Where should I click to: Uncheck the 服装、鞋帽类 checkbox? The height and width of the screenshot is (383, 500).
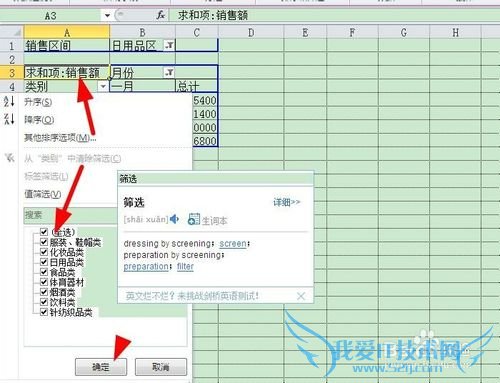44,242
